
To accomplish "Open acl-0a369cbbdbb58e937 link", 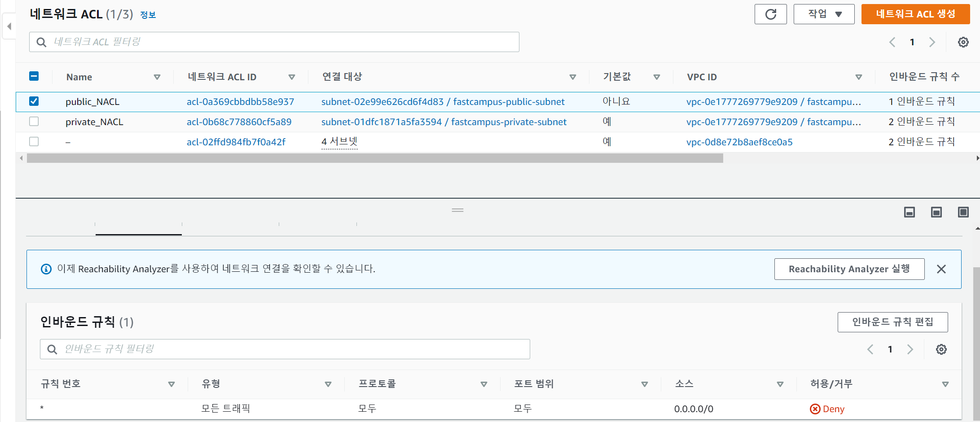I will tap(241, 102).
